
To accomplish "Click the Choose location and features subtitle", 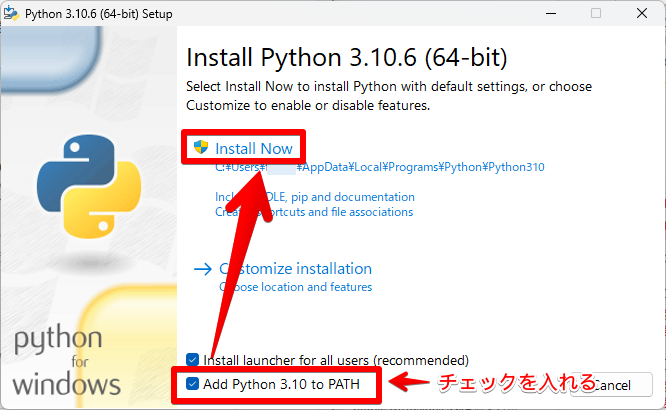I will [x=295, y=287].
